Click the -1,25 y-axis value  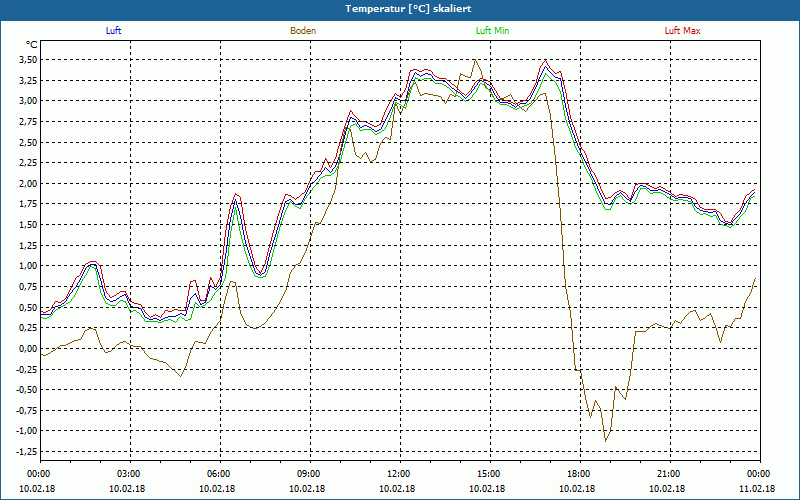point(26,452)
